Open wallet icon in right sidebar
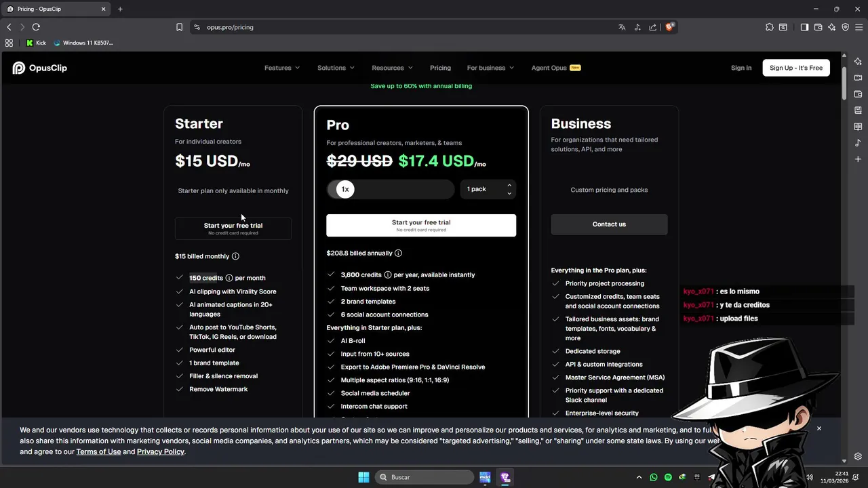This screenshot has width=868, height=488. (x=858, y=94)
